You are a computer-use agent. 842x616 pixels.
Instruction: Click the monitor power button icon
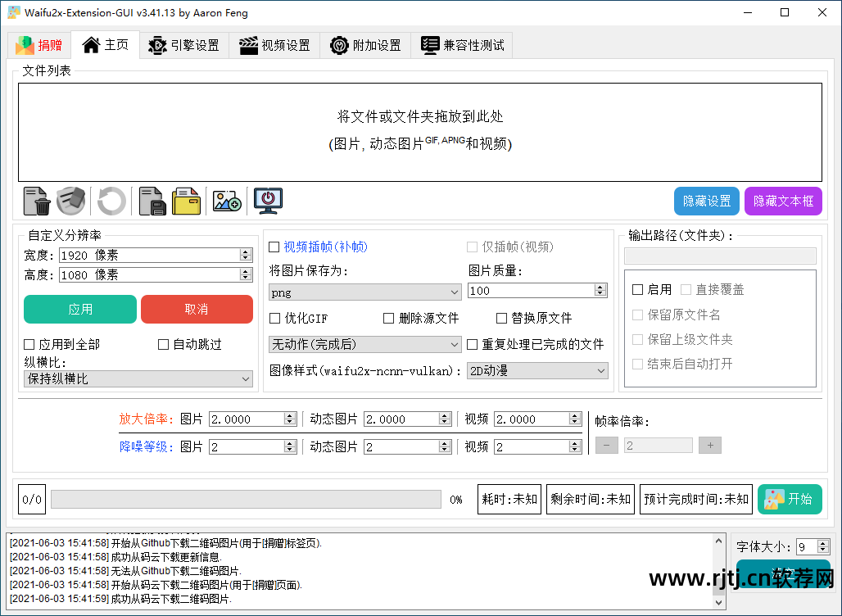click(x=268, y=201)
